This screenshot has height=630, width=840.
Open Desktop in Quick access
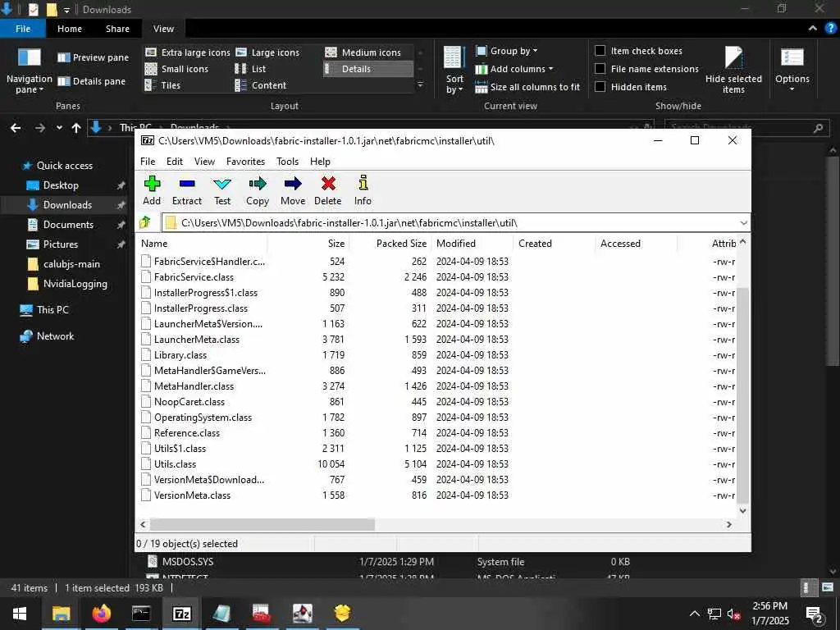[x=61, y=185]
